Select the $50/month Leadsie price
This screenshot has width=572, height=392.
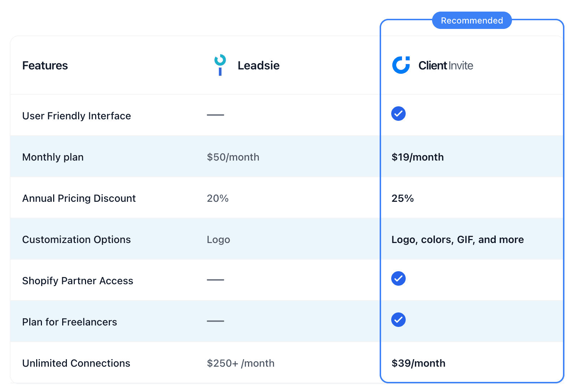point(233,157)
